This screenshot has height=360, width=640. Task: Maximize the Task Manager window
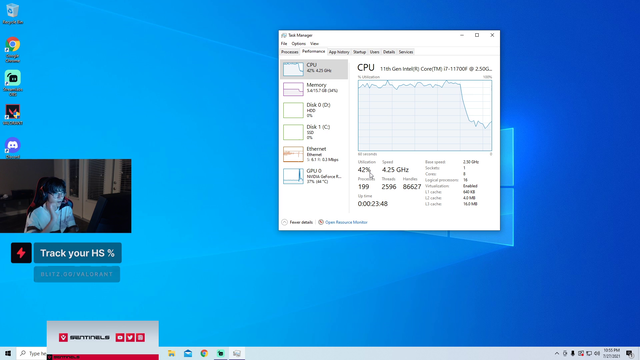point(477,35)
